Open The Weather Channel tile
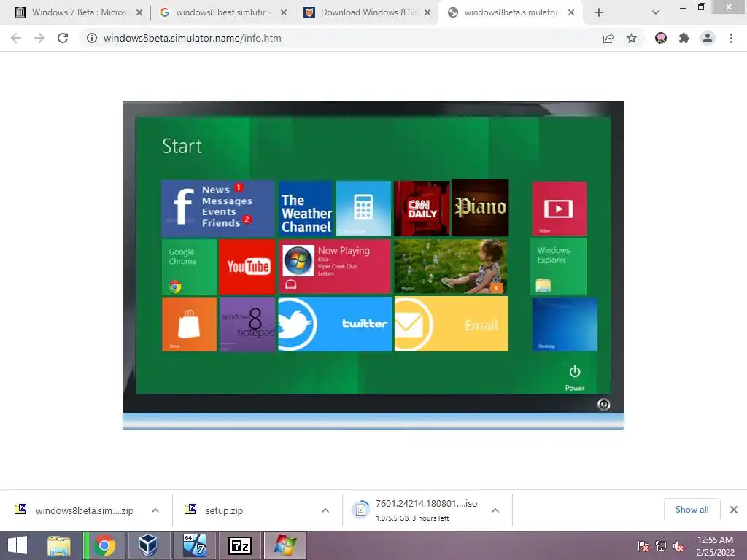Screen dimensions: 747x560 306,208
